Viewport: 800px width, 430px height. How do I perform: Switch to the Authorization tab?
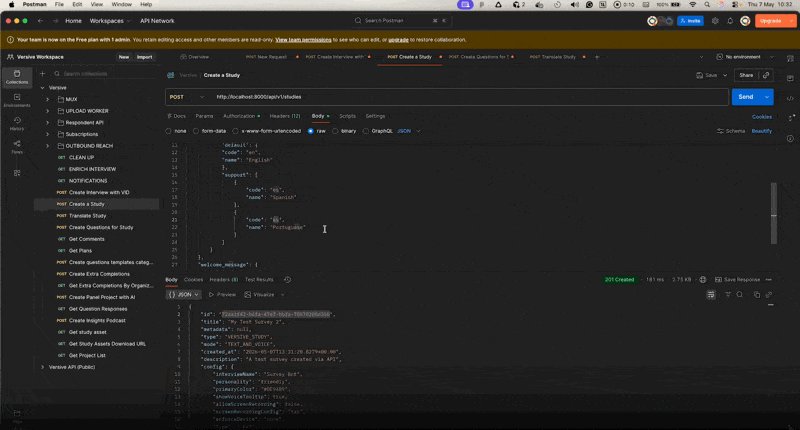click(x=239, y=116)
